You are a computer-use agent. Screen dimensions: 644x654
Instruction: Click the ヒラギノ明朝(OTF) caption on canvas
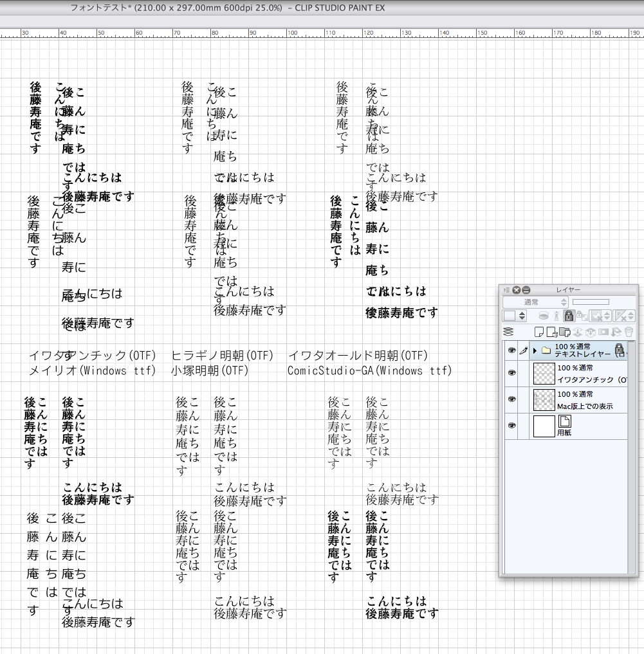tap(222, 356)
